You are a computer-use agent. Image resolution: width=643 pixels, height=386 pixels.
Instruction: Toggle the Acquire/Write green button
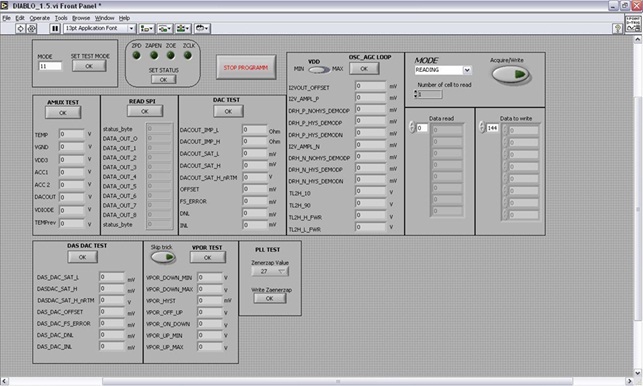click(x=511, y=74)
